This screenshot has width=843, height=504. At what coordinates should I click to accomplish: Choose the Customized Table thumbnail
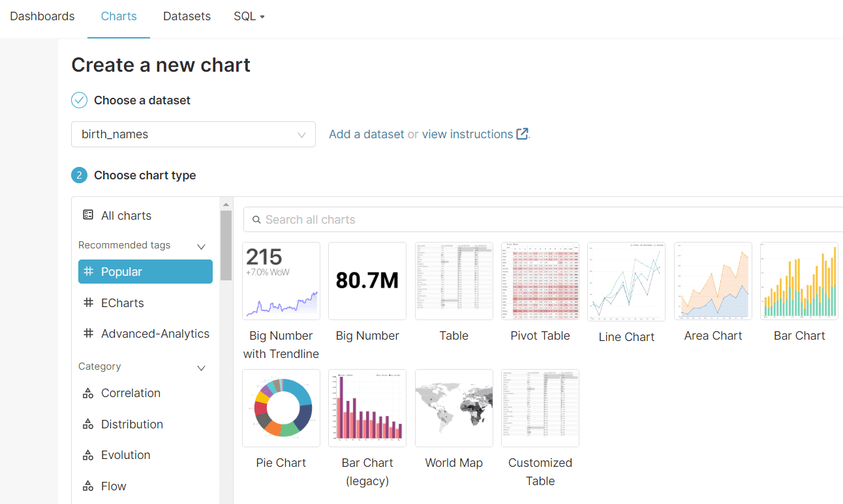(540, 408)
